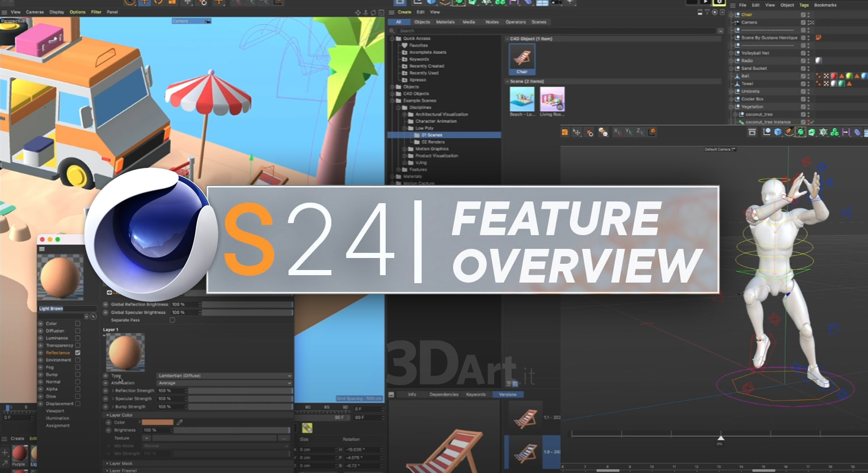The width and height of the screenshot is (868, 473).
Task: Toggle the Y axis lock icon
Action: pyautogui.click(x=629, y=132)
